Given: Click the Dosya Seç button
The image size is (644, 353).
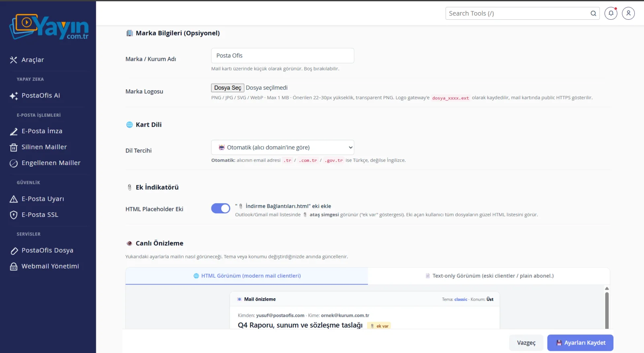Looking at the screenshot, I should [x=228, y=88].
